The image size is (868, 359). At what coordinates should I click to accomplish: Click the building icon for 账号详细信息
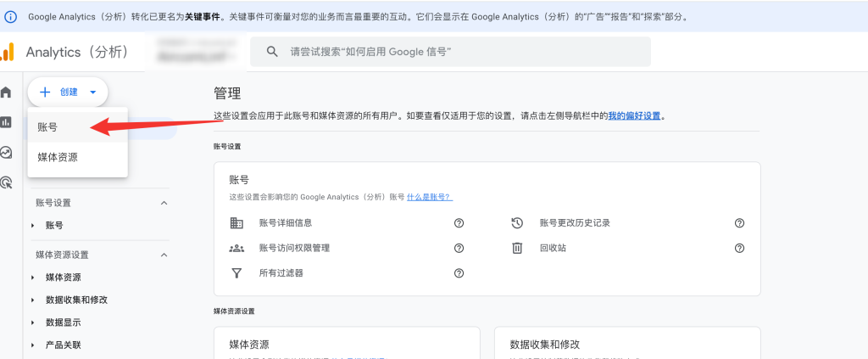click(237, 222)
